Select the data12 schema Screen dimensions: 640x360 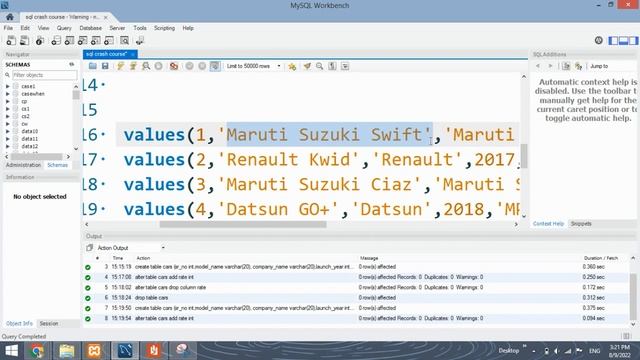tap(30, 146)
